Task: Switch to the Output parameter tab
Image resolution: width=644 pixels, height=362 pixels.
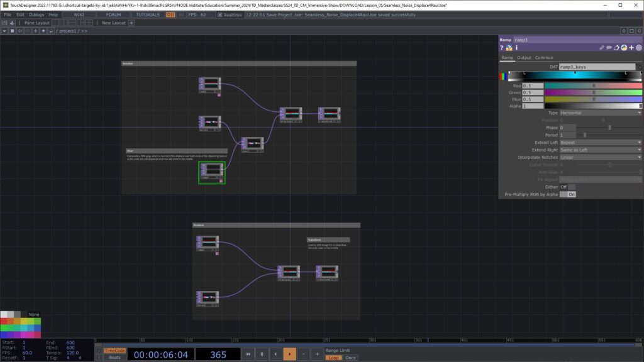Action: 524,58
